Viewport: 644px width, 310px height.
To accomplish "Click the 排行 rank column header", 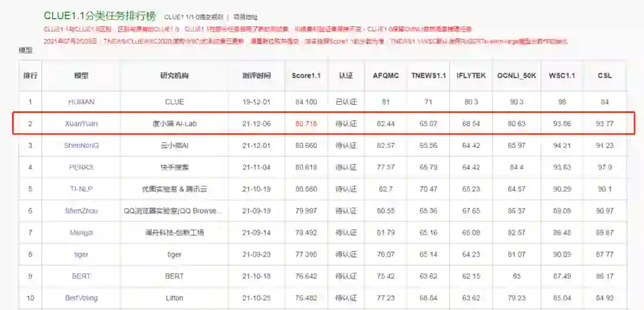I will 30,76.
